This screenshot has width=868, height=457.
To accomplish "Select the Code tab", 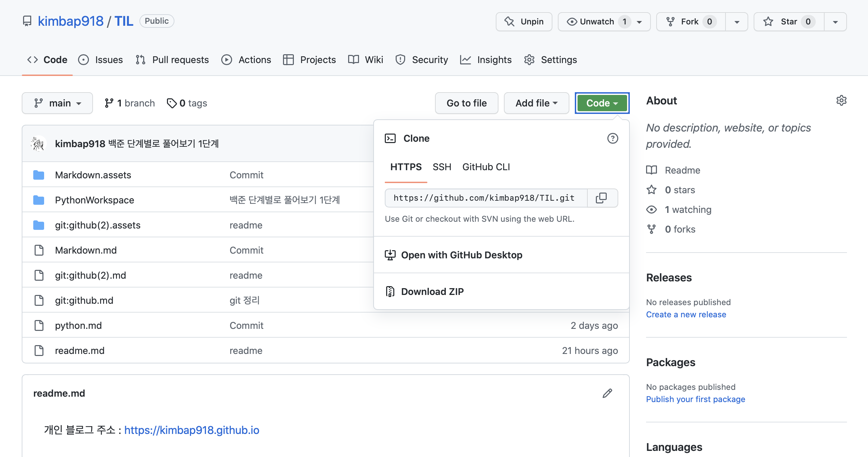I will pyautogui.click(x=47, y=60).
